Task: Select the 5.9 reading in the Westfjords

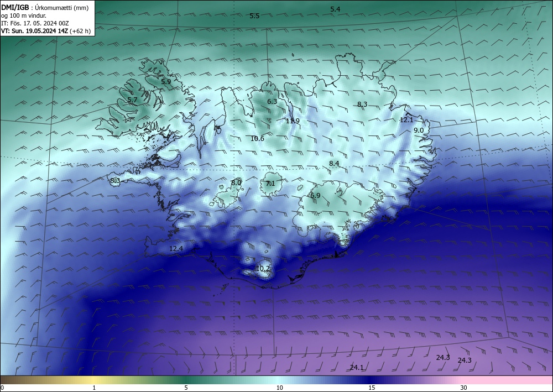Action: 166,81
